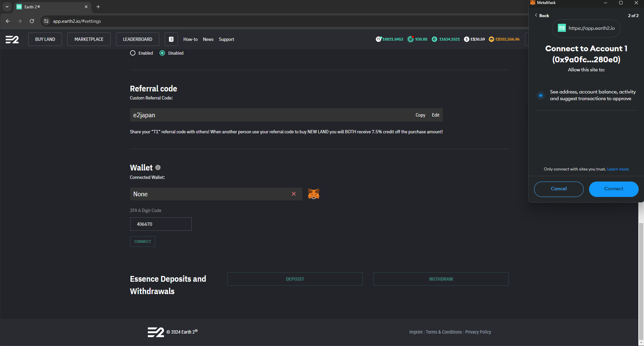
Task: Open the Support link
Action: coord(226,39)
